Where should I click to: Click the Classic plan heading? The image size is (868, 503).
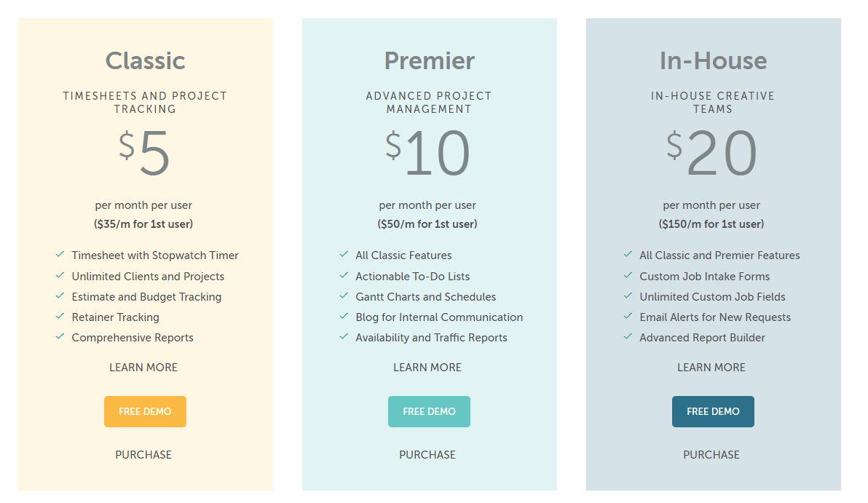pos(145,60)
